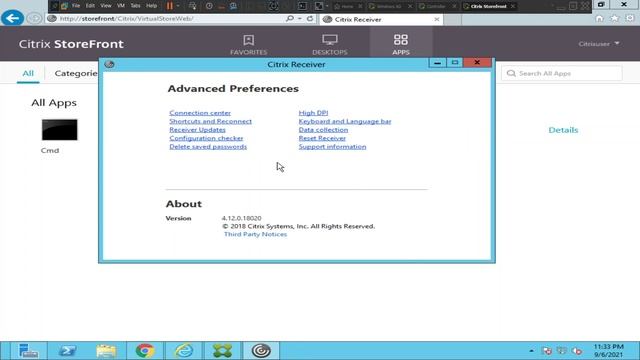Open Server Manager from the taskbar
640x360 pixels.
28,351
